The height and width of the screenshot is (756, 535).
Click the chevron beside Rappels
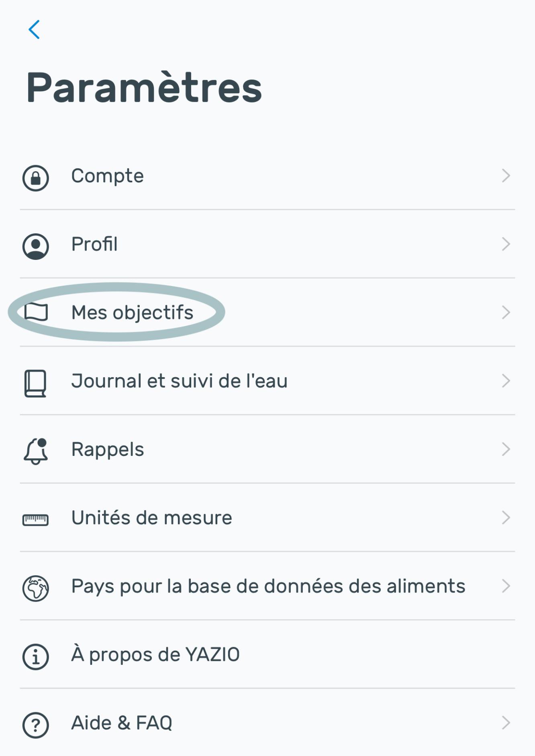[506, 449]
